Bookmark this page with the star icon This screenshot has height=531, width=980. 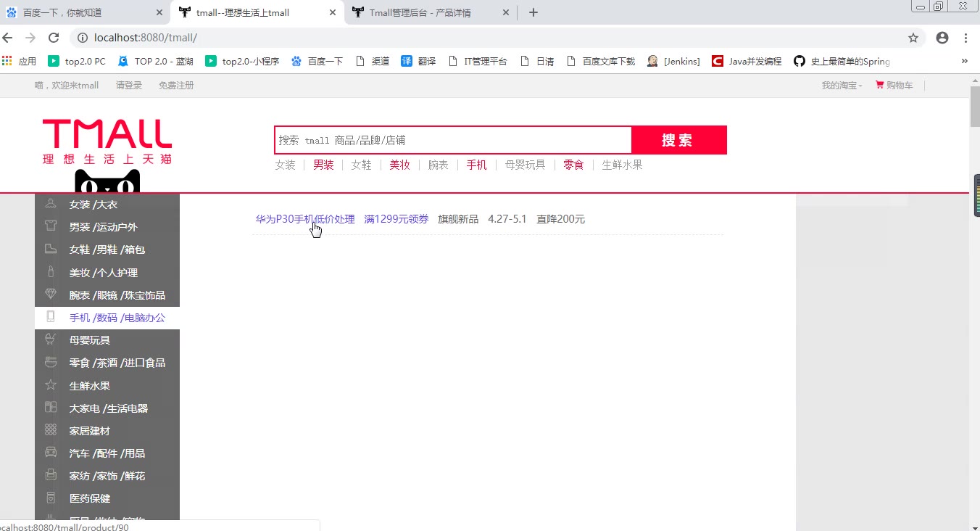pyautogui.click(x=913, y=38)
